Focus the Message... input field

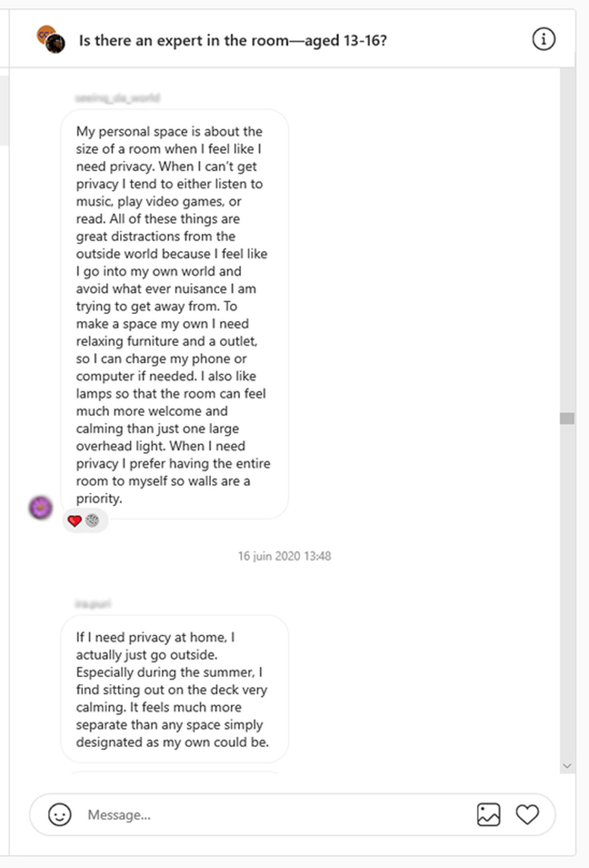[275, 815]
